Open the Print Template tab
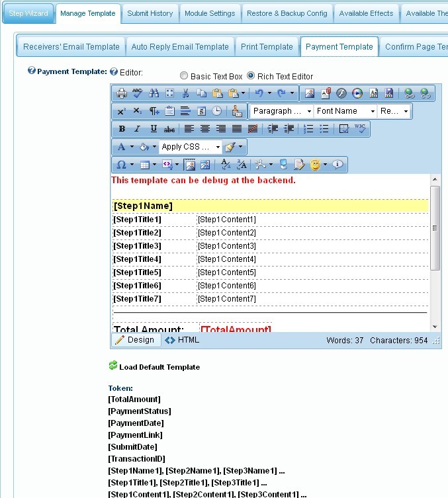Viewport: 448px width, 498px height. pyautogui.click(x=267, y=47)
